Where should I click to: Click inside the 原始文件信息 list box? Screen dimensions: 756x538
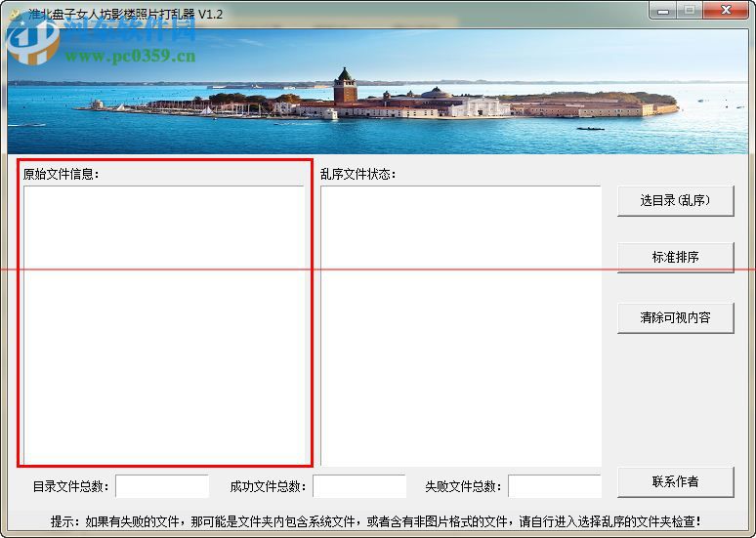(x=164, y=325)
